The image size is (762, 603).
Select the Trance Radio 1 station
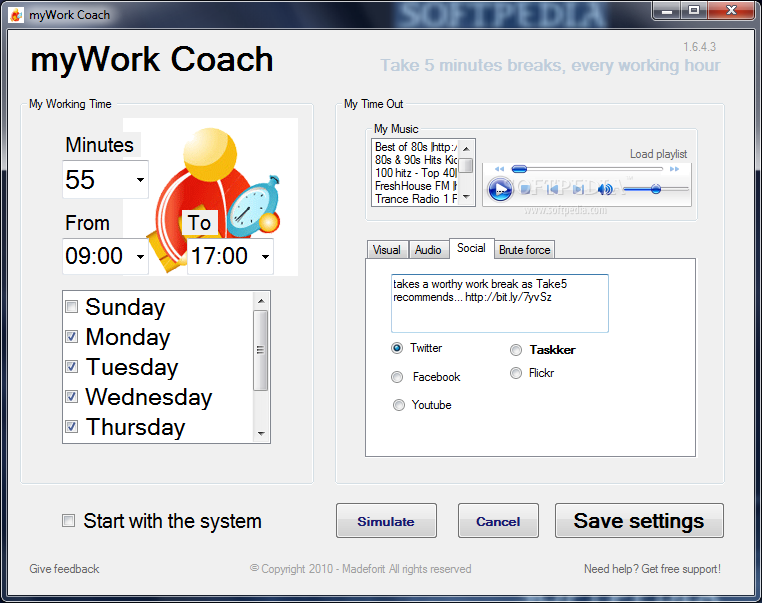(416, 199)
